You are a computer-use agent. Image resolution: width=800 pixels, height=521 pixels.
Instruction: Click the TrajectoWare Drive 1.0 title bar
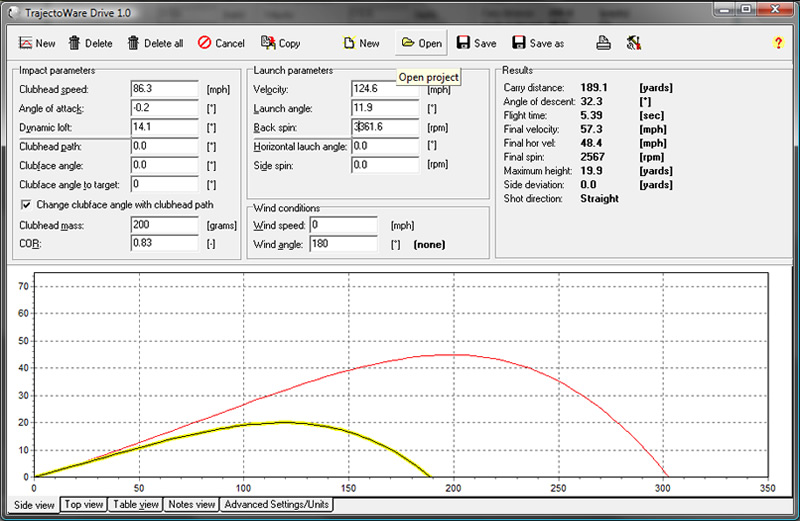click(357, 12)
